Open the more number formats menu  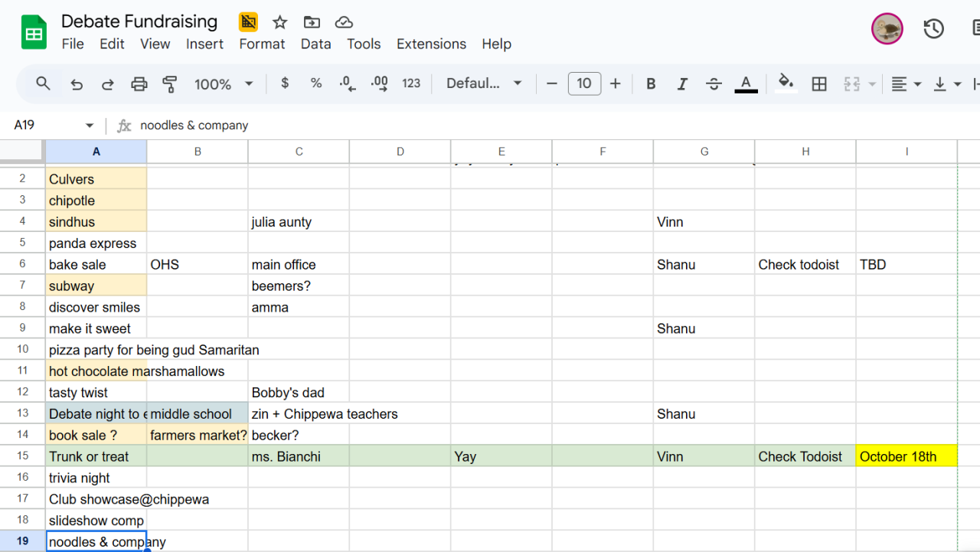[x=411, y=83]
